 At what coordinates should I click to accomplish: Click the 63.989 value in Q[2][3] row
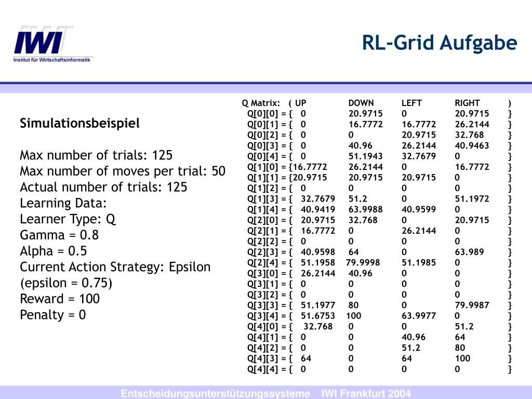point(469,252)
